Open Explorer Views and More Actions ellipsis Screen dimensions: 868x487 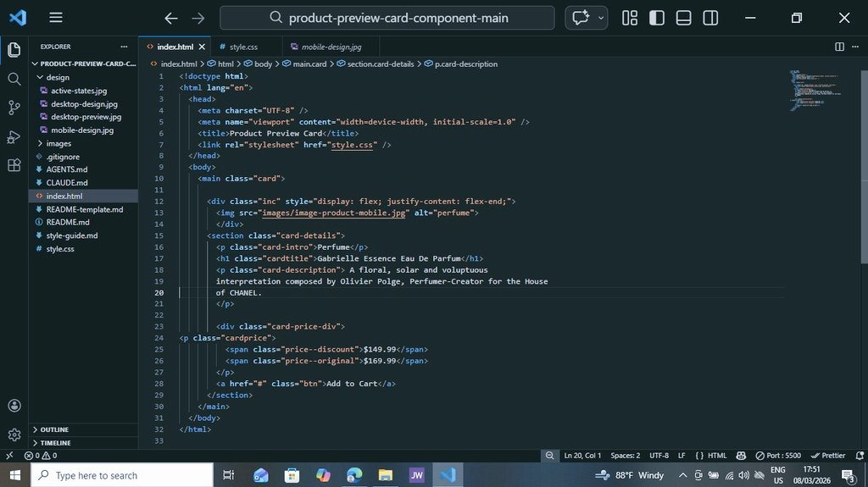(x=124, y=47)
